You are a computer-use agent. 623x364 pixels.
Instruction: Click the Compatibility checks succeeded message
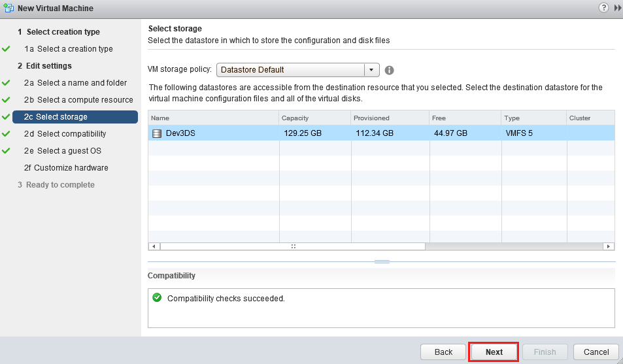226,299
